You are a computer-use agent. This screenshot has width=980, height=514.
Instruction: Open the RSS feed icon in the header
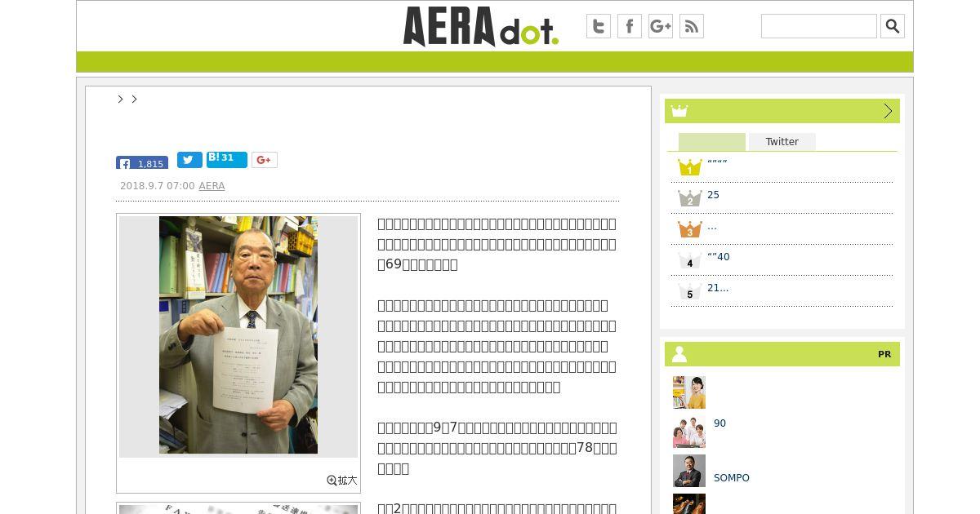[692, 26]
